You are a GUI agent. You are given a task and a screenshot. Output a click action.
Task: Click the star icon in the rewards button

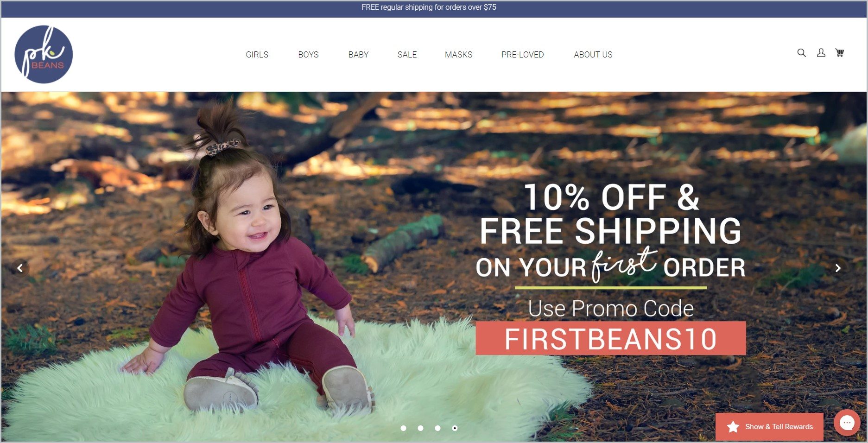point(733,426)
